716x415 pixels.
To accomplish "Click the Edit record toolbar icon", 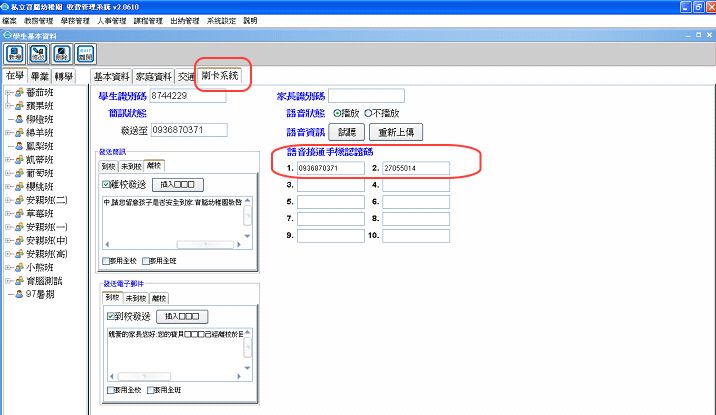I will click(x=38, y=54).
